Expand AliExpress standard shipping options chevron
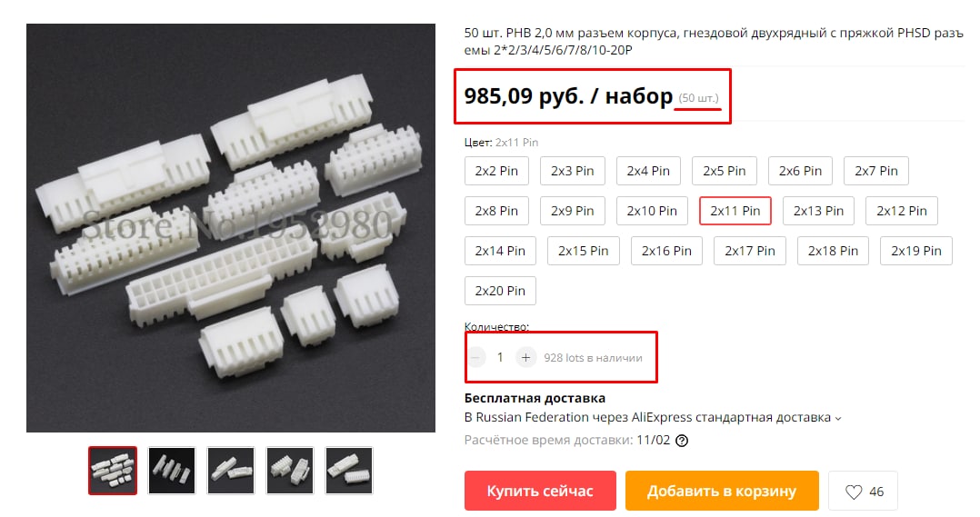 [x=838, y=418]
